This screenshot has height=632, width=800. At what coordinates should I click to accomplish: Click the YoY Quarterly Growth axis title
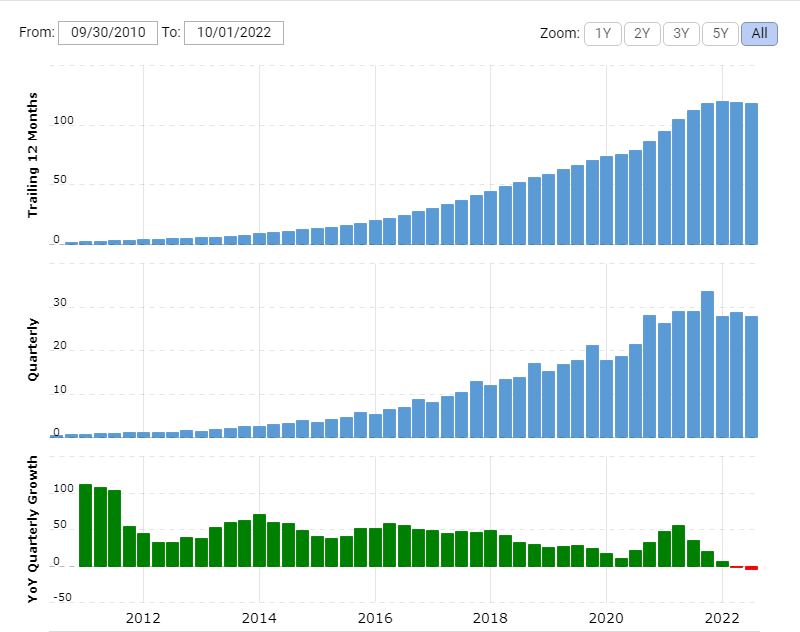pyautogui.click(x=33, y=529)
